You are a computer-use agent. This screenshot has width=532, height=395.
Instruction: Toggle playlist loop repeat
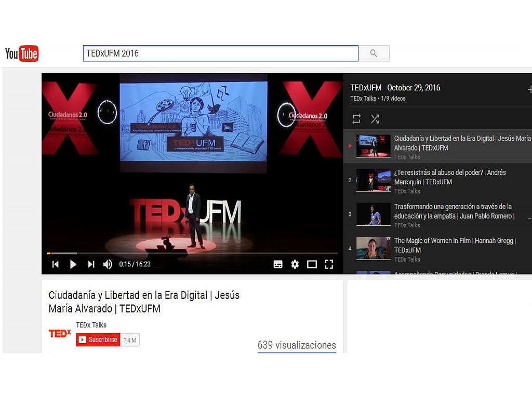pyautogui.click(x=356, y=119)
